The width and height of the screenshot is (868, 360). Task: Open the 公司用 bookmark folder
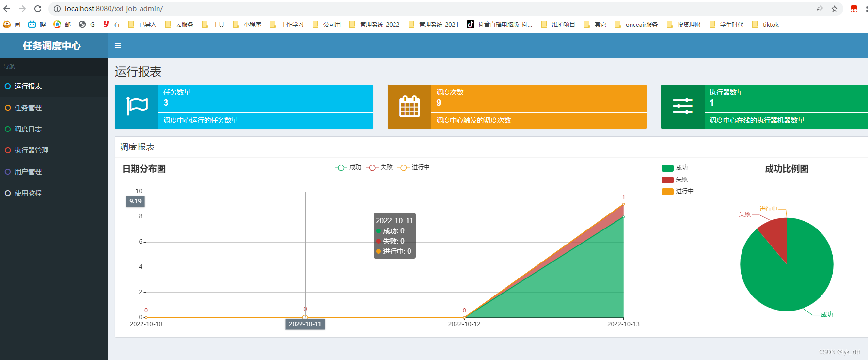tap(327, 24)
